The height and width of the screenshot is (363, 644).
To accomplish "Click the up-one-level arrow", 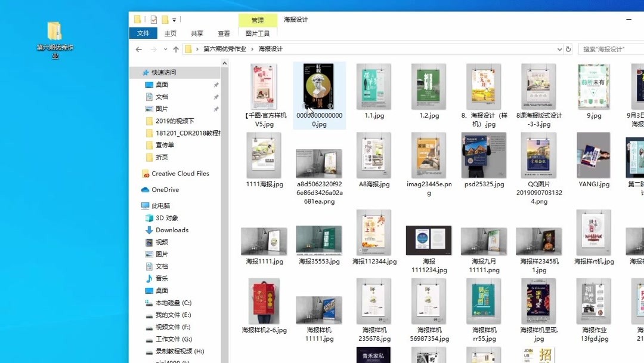I will (176, 48).
